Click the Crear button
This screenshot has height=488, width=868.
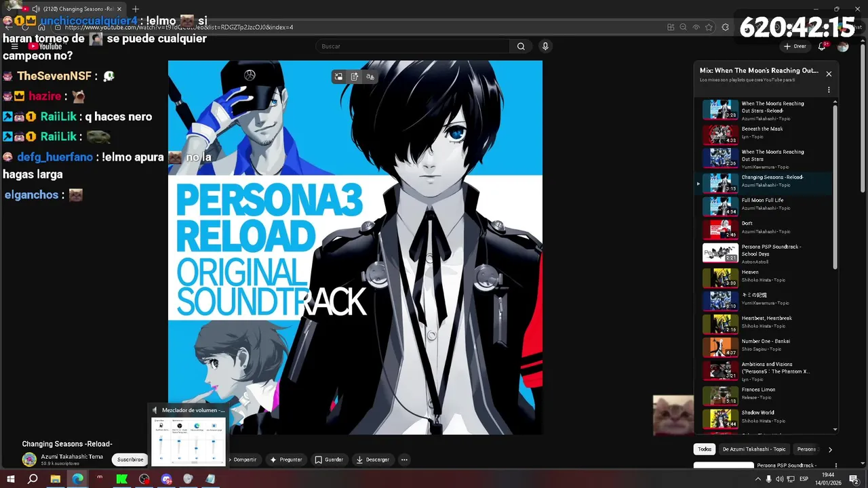[x=795, y=46]
